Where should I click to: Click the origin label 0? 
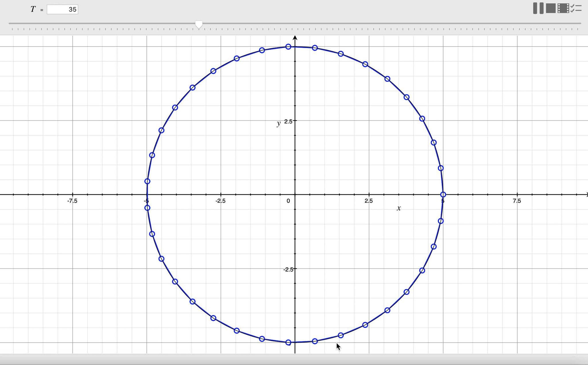coord(288,201)
